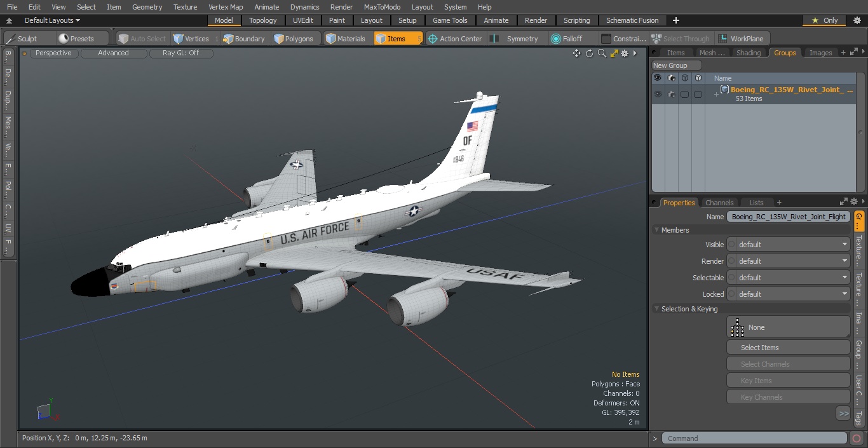Click the record circle beside Command field
The height and width of the screenshot is (448, 868).
coord(857,438)
